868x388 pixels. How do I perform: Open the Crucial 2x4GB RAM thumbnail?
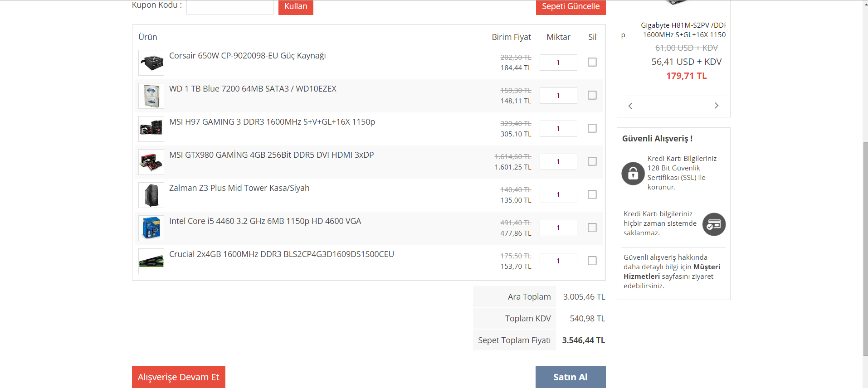(151, 261)
